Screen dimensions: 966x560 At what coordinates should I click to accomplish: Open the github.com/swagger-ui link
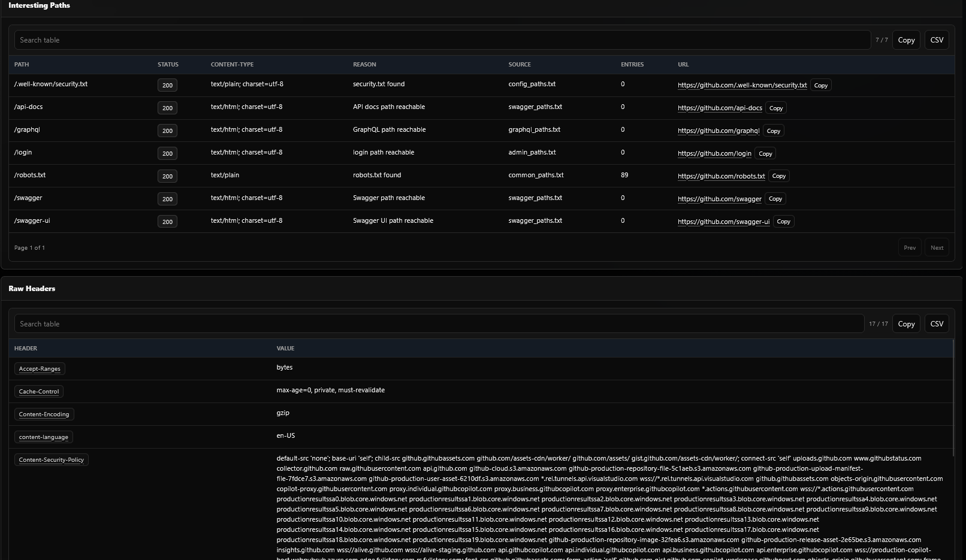(724, 222)
